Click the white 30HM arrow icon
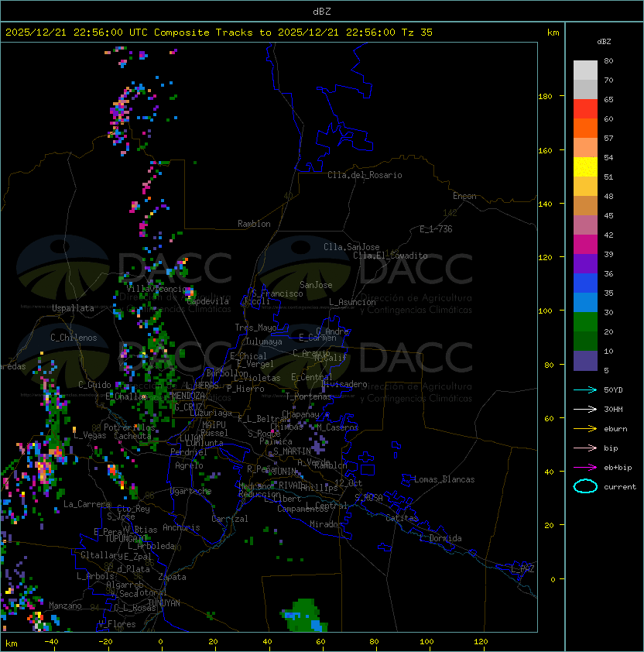The width and height of the screenshot is (644, 652). coord(585,409)
